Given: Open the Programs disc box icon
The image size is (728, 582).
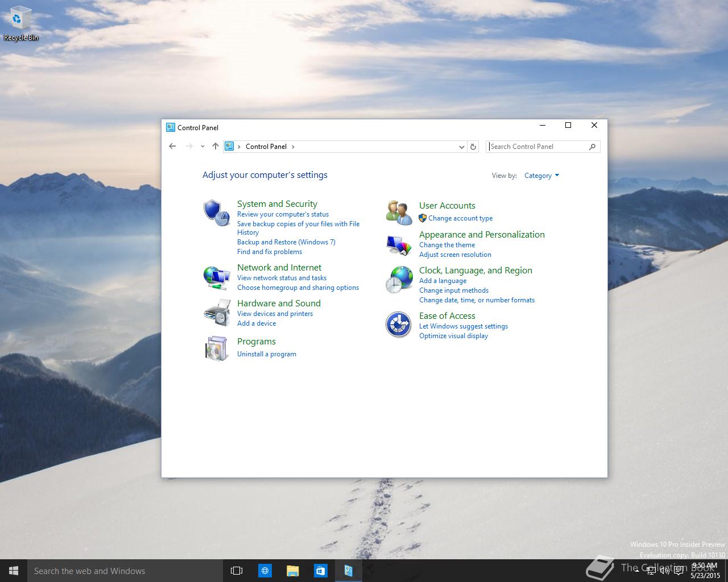Looking at the screenshot, I should click(x=216, y=348).
